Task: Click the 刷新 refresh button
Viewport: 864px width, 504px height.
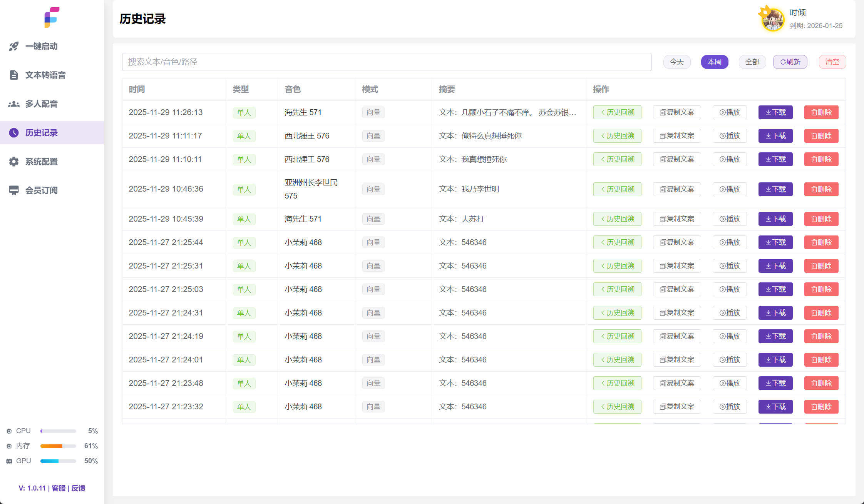Action: click(x=790, y=62)
